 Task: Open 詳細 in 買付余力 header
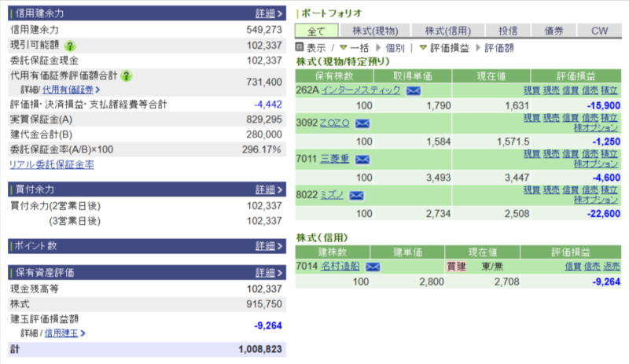pos(269,189)
